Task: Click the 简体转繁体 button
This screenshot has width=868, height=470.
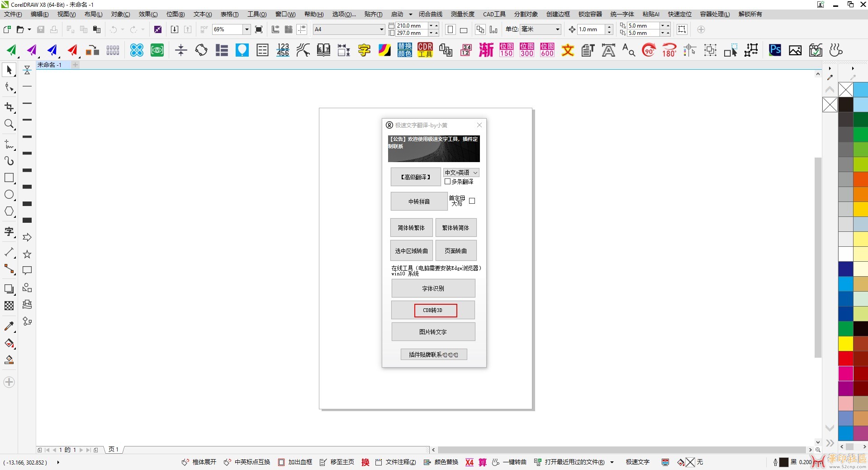Action: tap(411, 228)
